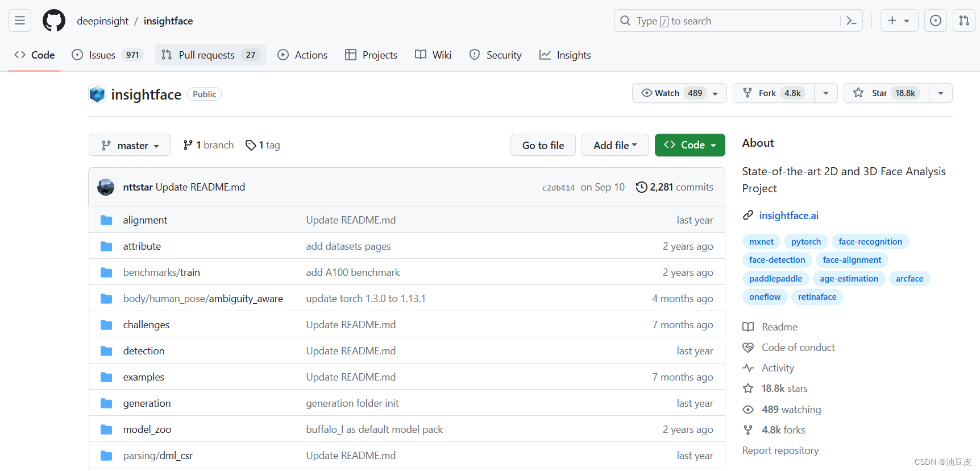980x471 pixels.
Task: Click the folder icon for examples
Action: (106, 377)
